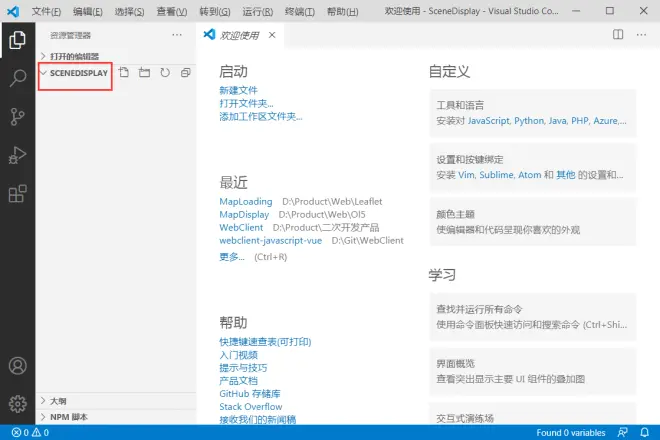Open the 入门视频 help link
Screen dimensions: 660x440
(x=238, y=355)
